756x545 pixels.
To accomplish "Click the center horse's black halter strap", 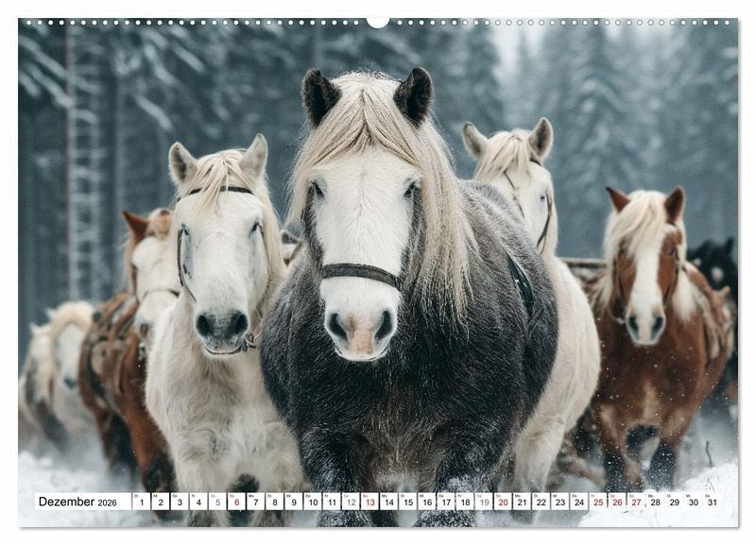I will (x=359, y=273).
